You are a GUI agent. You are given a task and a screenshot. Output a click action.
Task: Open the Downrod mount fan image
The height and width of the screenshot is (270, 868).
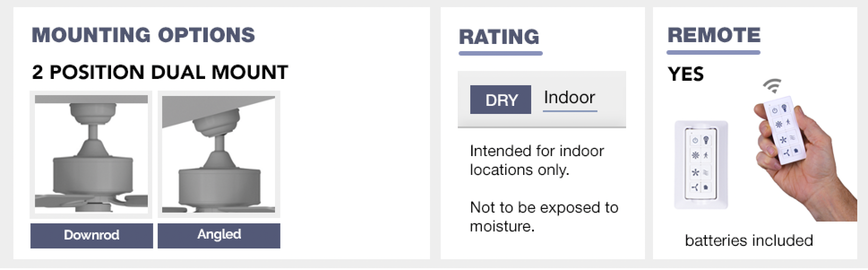tap(91, 154)
